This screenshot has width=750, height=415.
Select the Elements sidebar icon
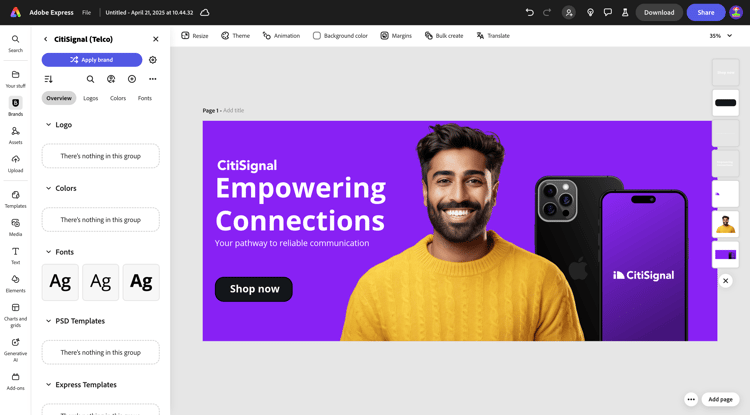(15, 283)
